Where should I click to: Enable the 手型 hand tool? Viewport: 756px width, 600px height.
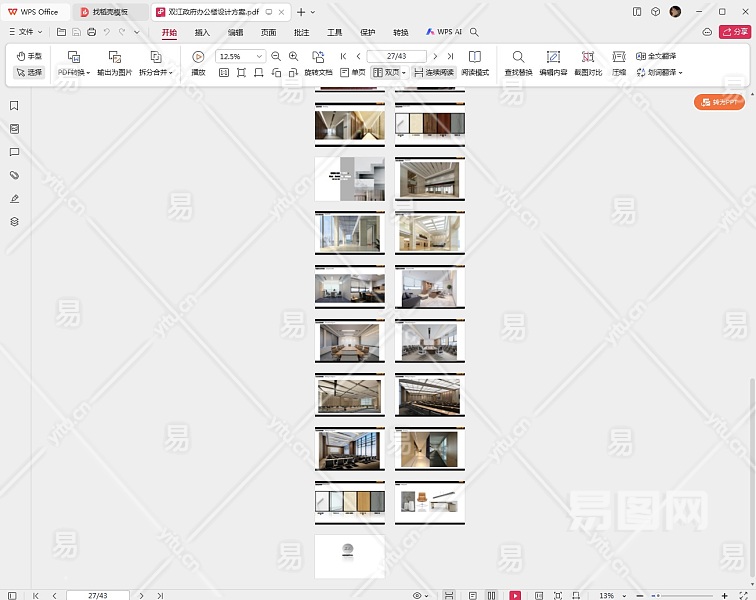pyautogui.click(x=29, y=57)
